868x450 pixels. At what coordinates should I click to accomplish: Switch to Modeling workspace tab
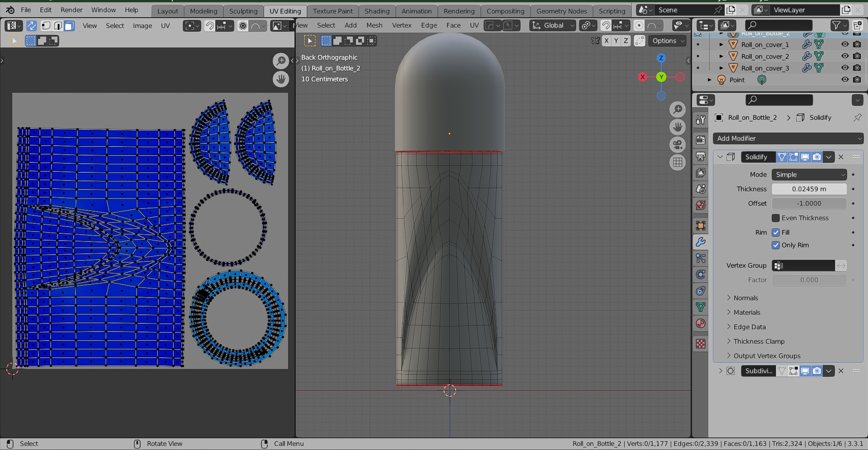point(204,11)
